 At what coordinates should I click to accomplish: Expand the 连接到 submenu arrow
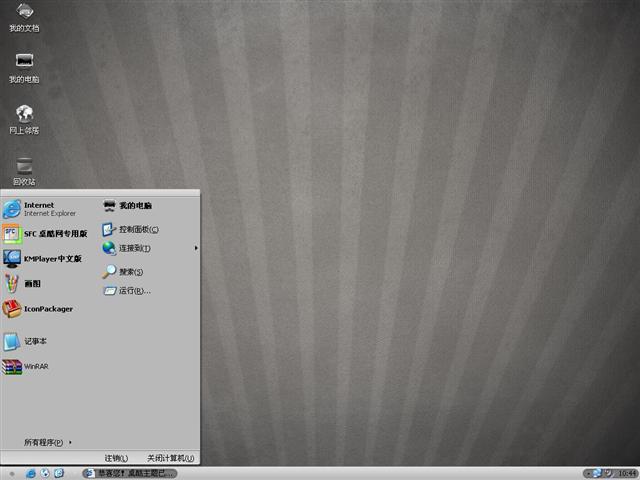[x=196, y=248]
